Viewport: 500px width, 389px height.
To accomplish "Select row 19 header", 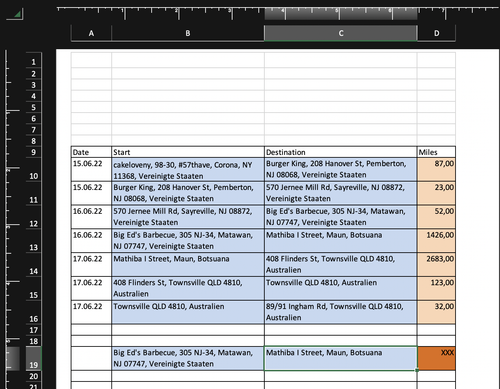I will click(33, 359).
